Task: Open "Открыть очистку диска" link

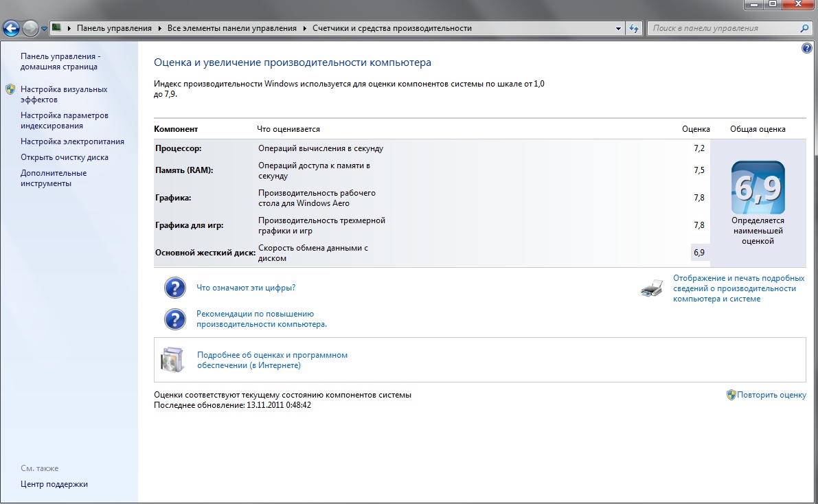Action: coord(64,157)
